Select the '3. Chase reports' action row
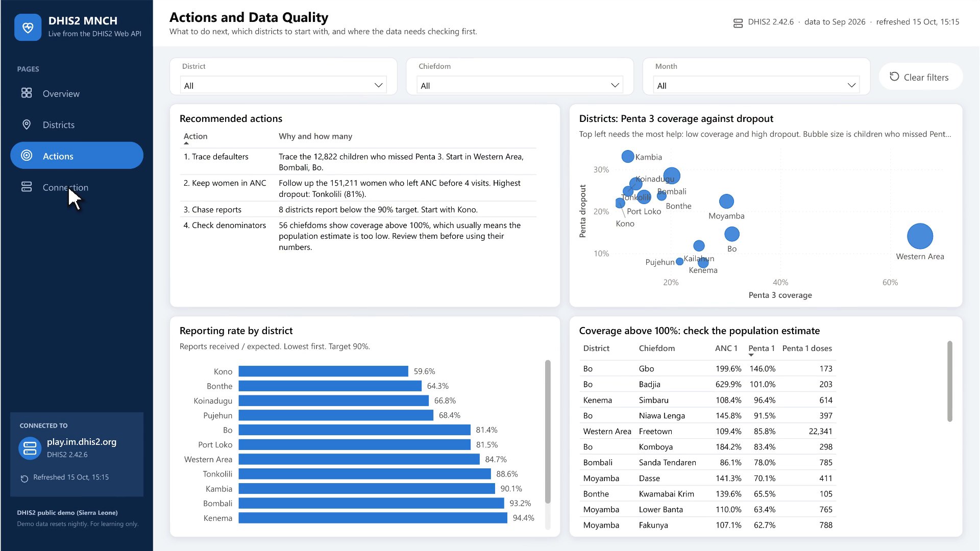The width and height of the screenshot is (980, 551). [x=359, y=209]
